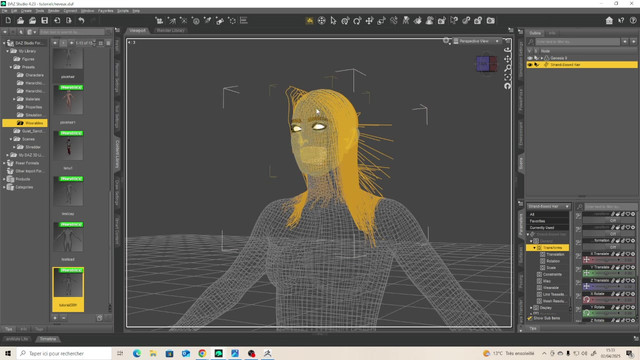Open the Windows Start menu
The image size is (640, 360).
pos(8,353)
